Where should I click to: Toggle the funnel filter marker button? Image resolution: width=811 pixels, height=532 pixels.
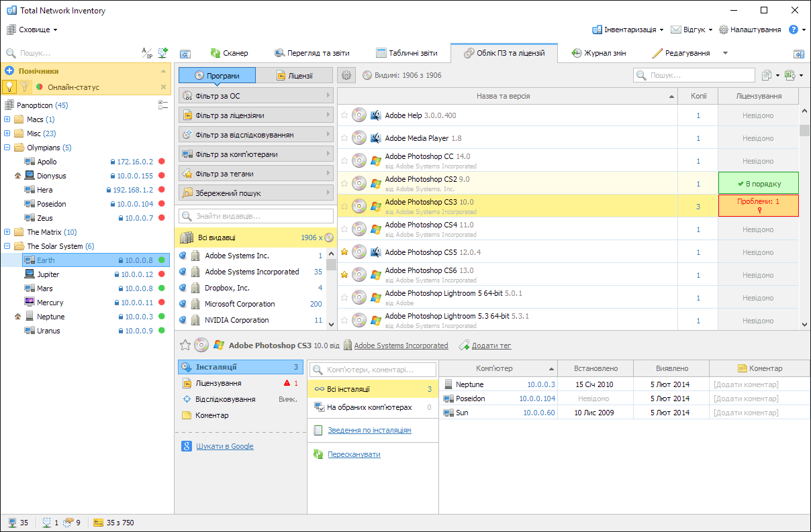(x=25, y=87)
